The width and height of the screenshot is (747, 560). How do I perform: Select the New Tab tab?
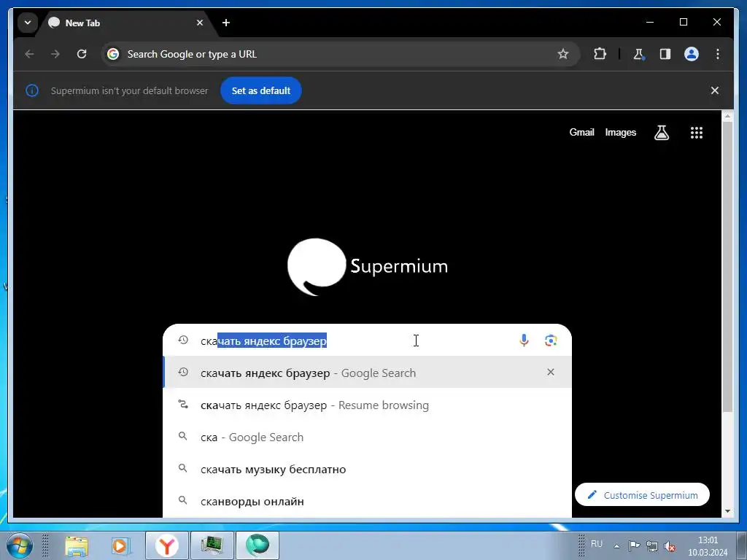click(x=126, y=23)
